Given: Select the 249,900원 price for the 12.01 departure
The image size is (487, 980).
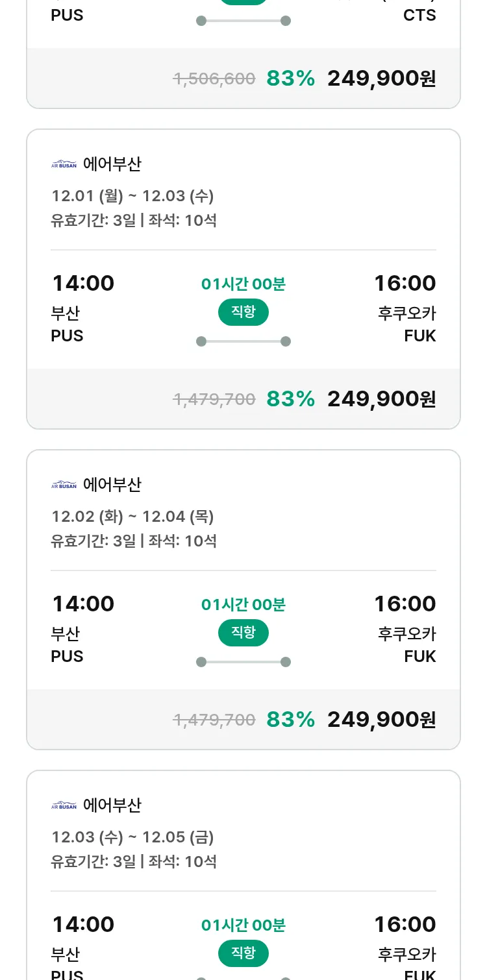Looking at the screenshot, I should point(381,399).
